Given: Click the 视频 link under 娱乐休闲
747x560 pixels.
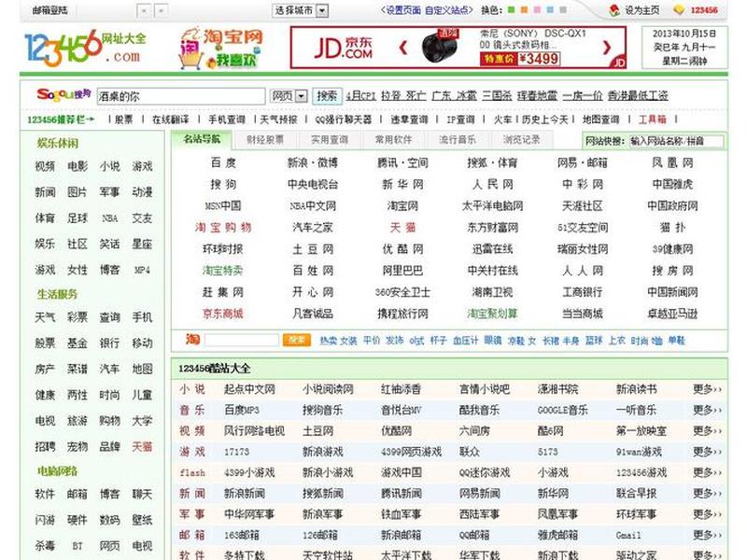Looking at the screenshot, I should pos(45,166).
